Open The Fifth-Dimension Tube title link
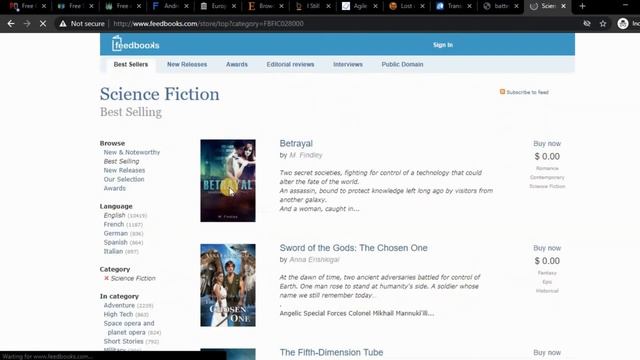The image size is (640, 360). [331, 352]
